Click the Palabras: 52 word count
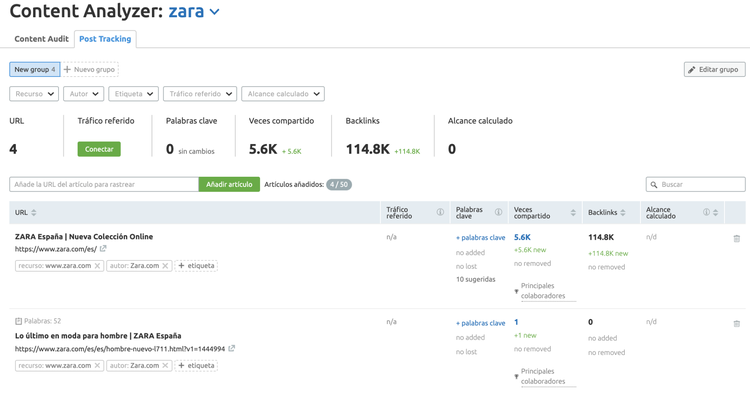750x394 pixels. tap(43, 321)
